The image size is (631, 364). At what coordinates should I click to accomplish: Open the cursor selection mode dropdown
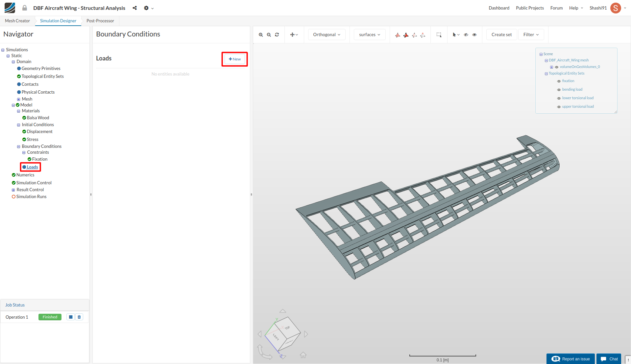[x=456, y=35]
